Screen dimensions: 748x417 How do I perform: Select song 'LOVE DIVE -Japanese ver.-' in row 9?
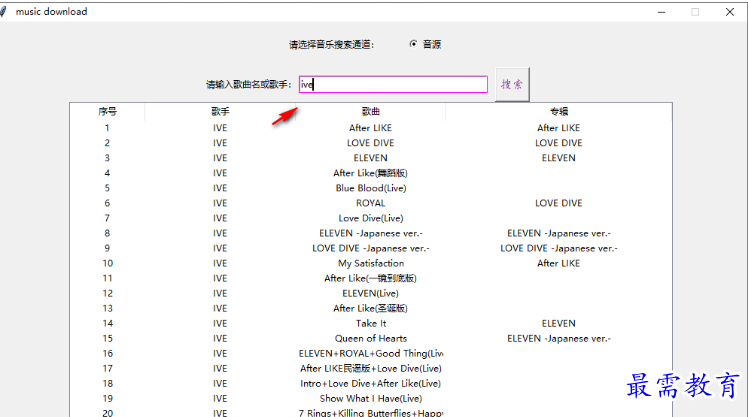point(371,248)
